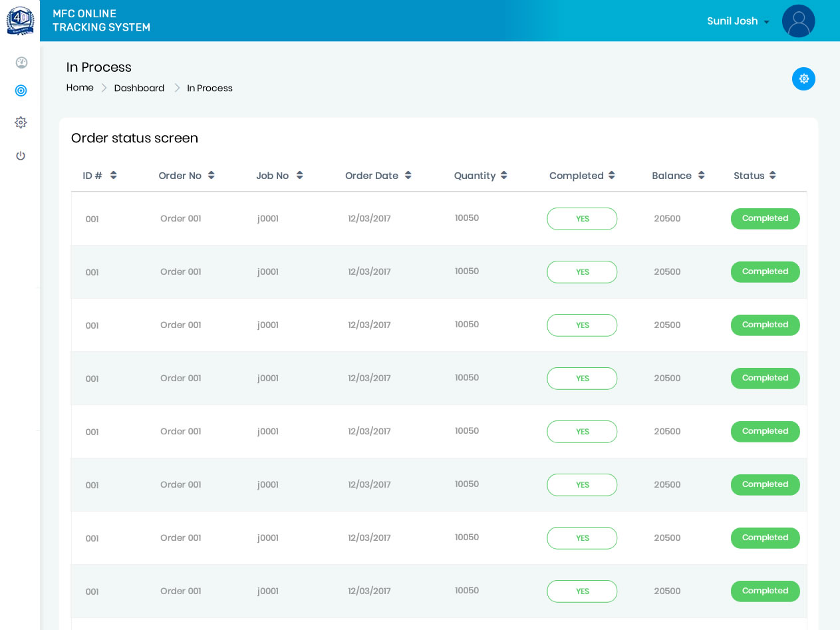Image resolution: width=840 pixels, height=630 pixels.
Task: Sort the table by Order No column
Action: pyautogui.click(x=186, y=176)
